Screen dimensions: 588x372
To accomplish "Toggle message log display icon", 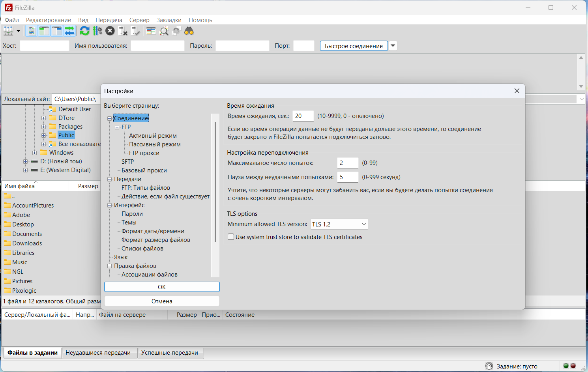I will point(32,31).
